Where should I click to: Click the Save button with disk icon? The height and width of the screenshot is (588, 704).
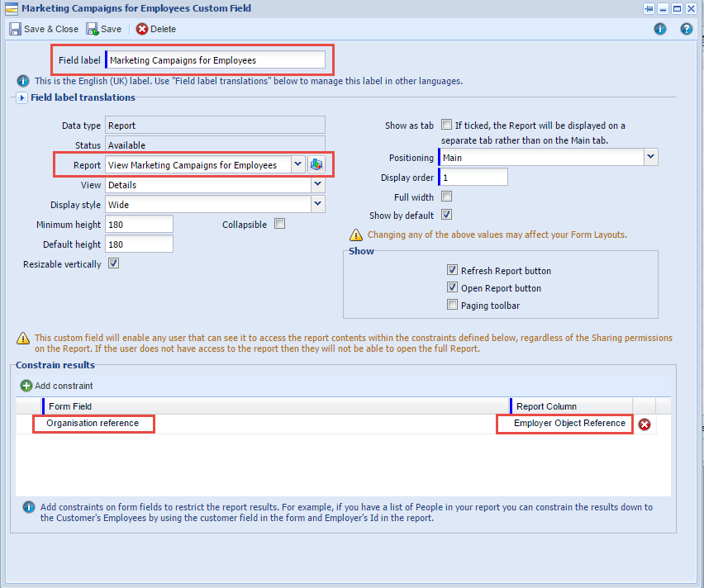pyautogui.click(x=104, y=29)
